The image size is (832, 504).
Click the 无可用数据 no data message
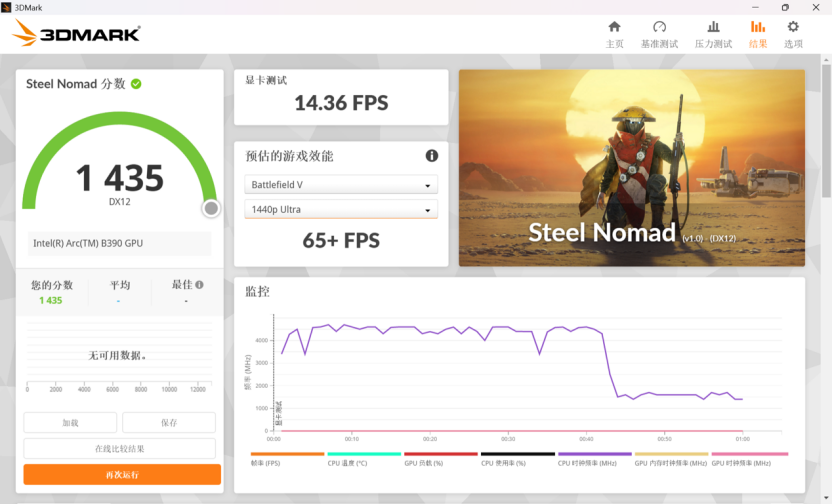click(x=117, y=355)
